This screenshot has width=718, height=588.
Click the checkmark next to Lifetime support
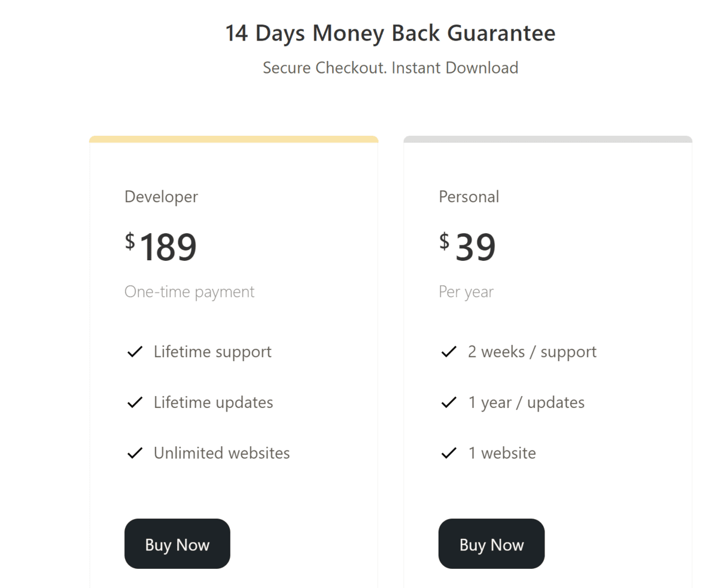coord(135,352)
